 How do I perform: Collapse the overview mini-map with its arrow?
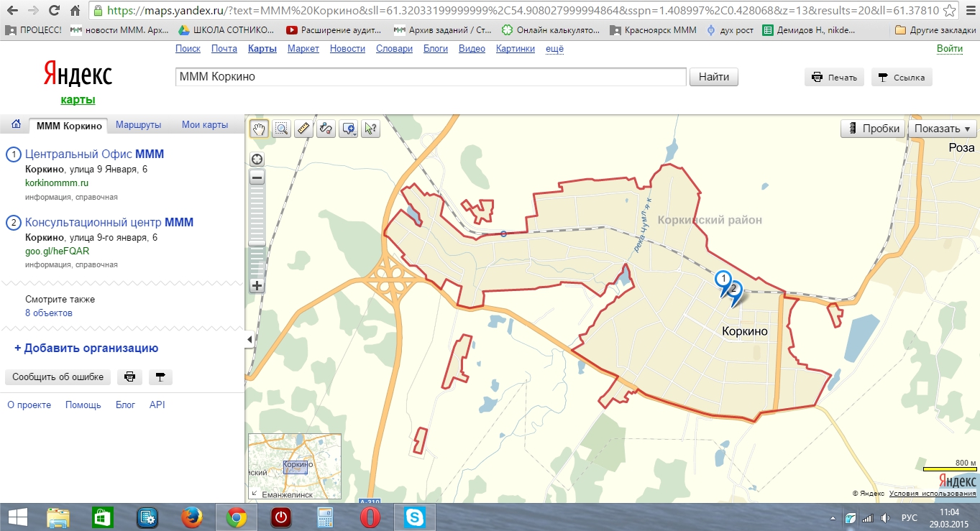pyautogui.click(x=254, y=494)
